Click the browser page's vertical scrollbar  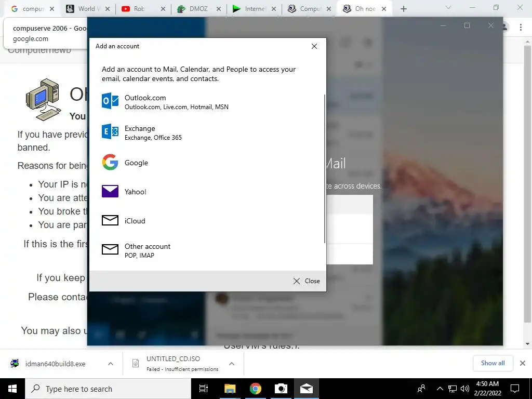click(x=527, y=183)
